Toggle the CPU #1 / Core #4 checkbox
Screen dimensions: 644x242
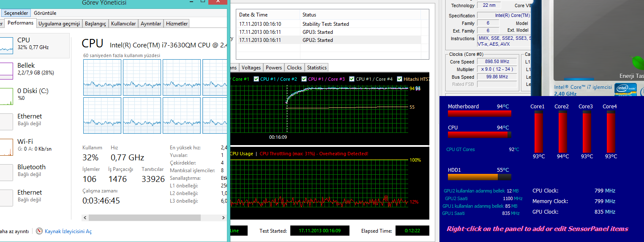pos(352,79)
